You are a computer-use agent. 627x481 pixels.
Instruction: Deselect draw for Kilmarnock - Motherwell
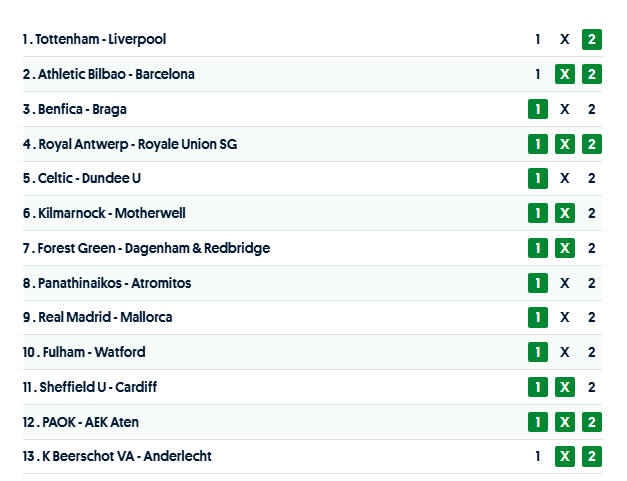tap(565, 213)
